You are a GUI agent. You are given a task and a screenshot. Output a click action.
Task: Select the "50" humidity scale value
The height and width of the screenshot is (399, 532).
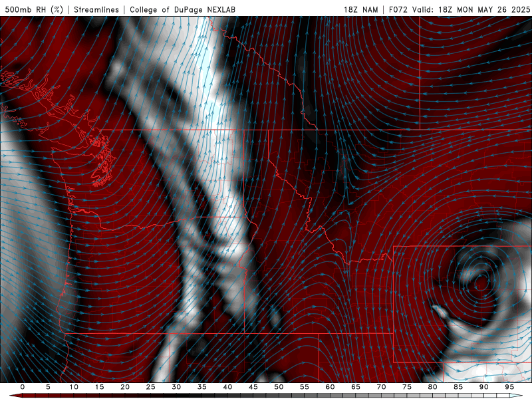(279, 387)
